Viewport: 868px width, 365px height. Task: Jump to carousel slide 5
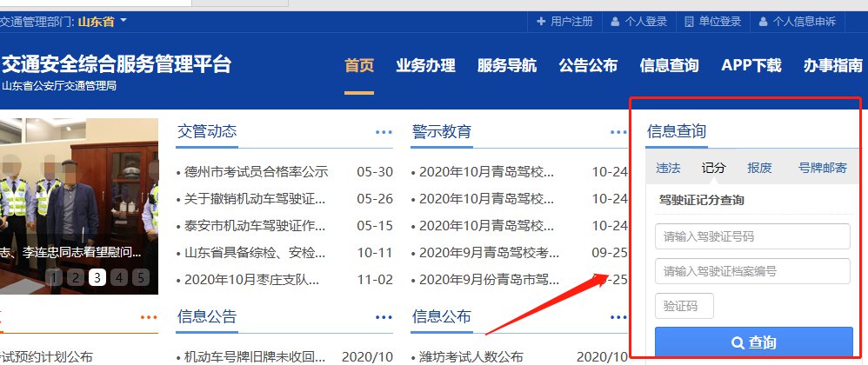click(140, 278)
